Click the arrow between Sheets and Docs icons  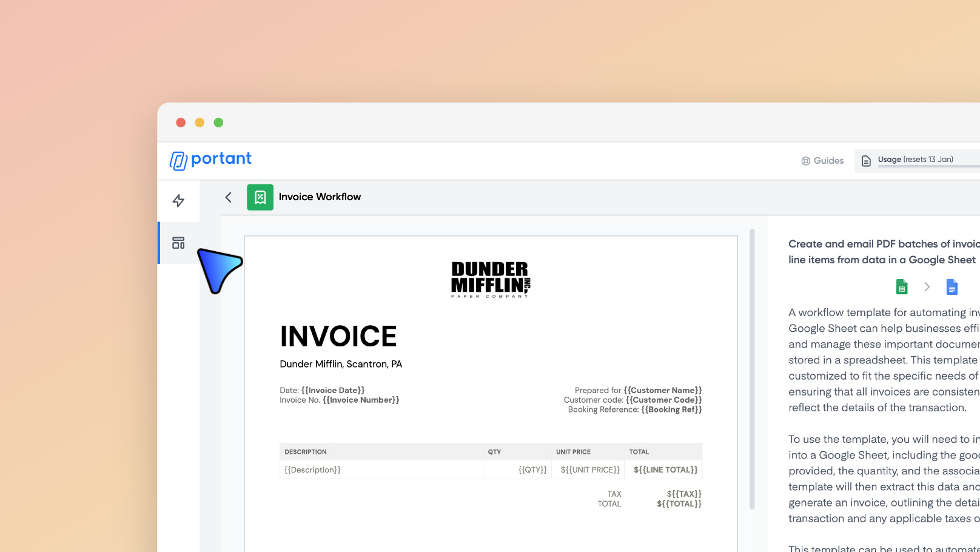(927, 286)
